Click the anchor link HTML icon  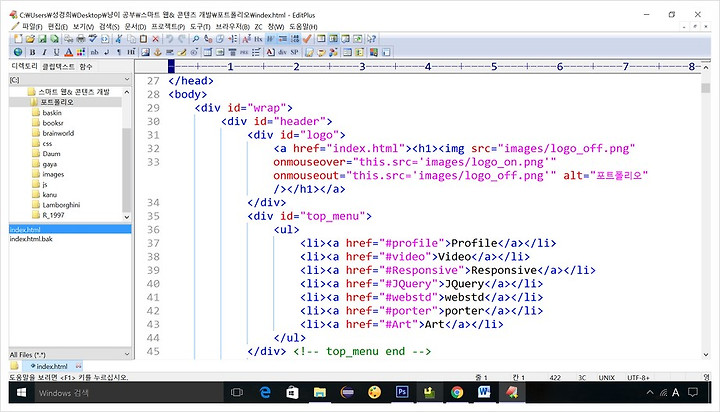(x=158, y=52)
